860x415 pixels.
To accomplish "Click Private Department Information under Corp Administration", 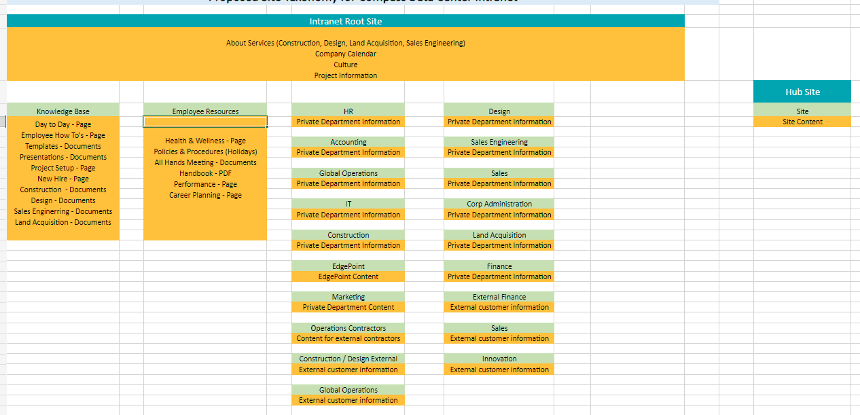I will tap(499, 215).
